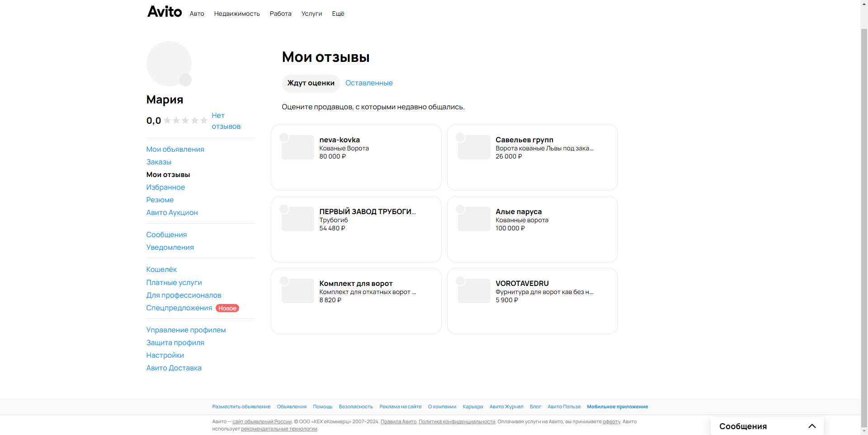Expand the Сообщения chat panel chevron
Viewport: 868px width, 435px height.
coord(812,426)
